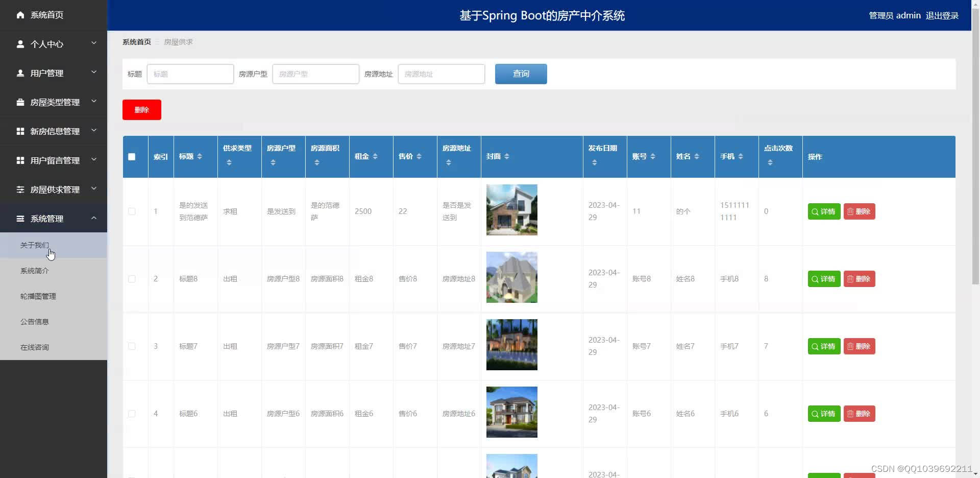The width and height of the screenshot is (980, 478).
Task: Open 轮播图管理 submenu item
Action: click(x=54, y=296)
